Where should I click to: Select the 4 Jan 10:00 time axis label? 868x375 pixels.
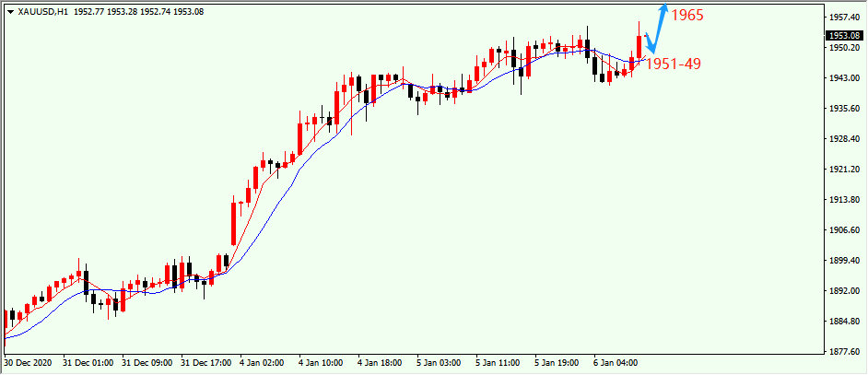pyautogui.click(x=323, y=363)
